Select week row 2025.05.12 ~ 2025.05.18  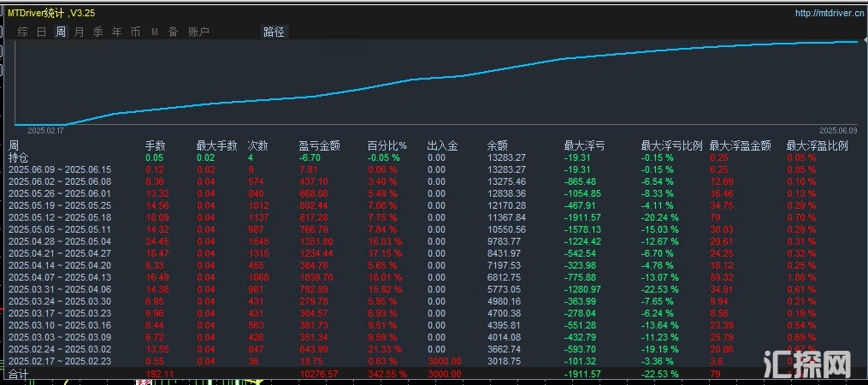tap(60, 217)
